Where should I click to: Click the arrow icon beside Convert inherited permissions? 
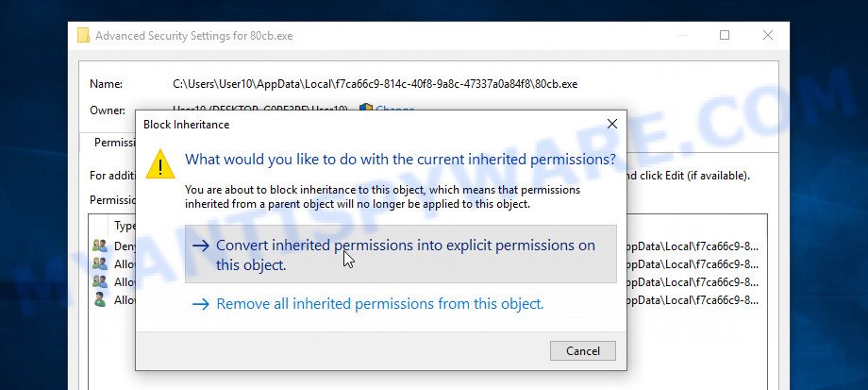(x=201, y=246)
